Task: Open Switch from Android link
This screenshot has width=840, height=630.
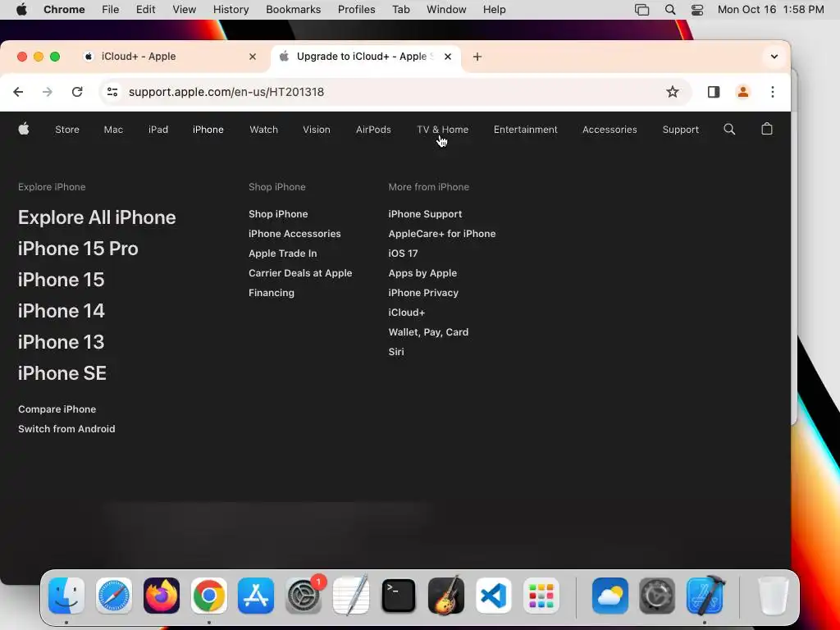Action: point(66,429)
